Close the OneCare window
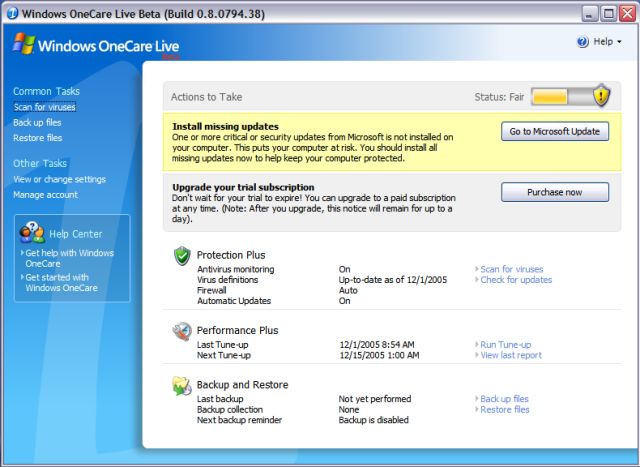Image resolution: width=640 pixels, height=467 pixels. pyautogui.click(x=627, y=14)
